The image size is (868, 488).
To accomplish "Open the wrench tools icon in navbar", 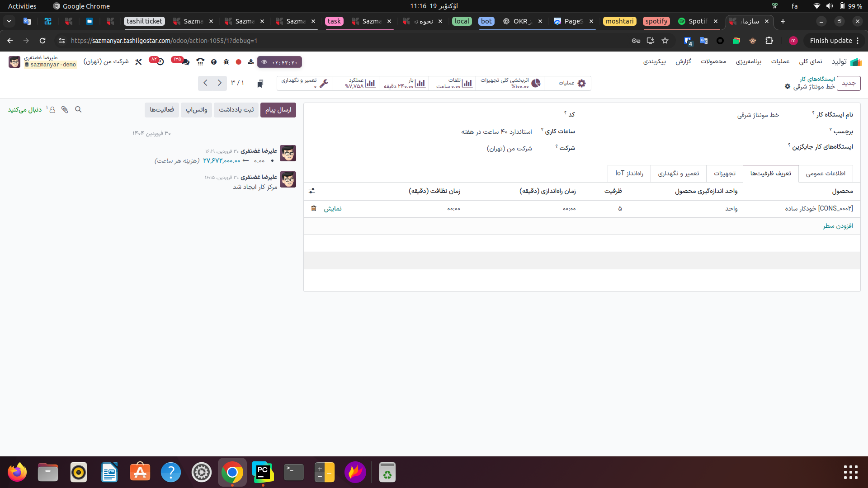I will [x=138, y=62].
